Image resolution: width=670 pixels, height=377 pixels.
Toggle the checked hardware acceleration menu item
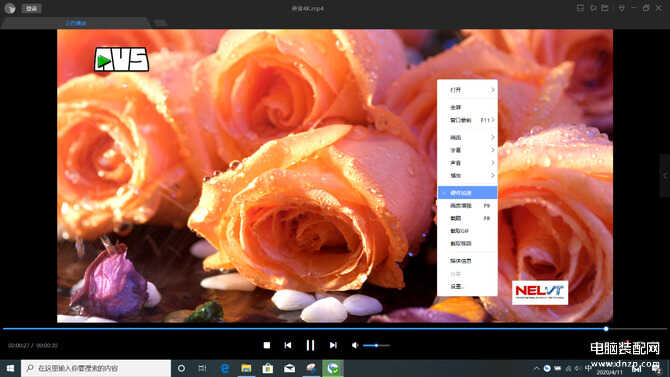coord(467,193)
